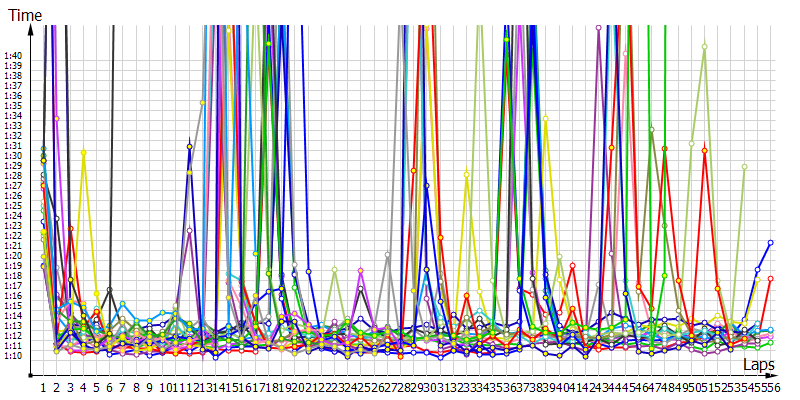Click the red final data point at lap 56
Viewport: 800px width, 400px height.
pos(770,278)
